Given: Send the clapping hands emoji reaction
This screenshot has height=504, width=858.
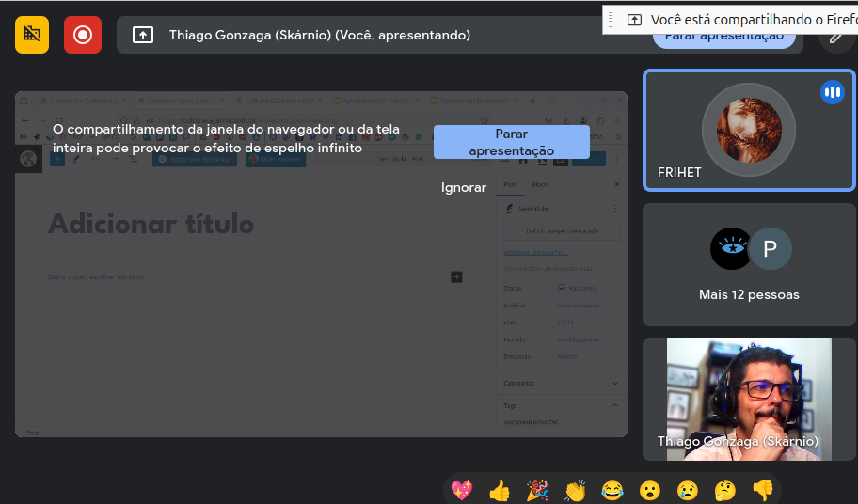Looking at the screenshot, I should 575,490.
